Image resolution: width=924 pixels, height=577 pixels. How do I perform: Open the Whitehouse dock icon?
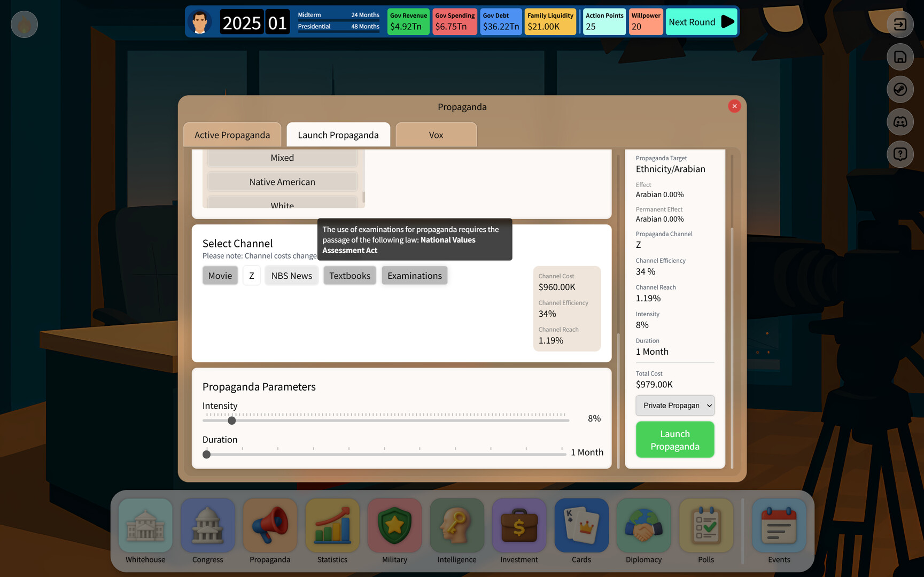pos(145,526)
